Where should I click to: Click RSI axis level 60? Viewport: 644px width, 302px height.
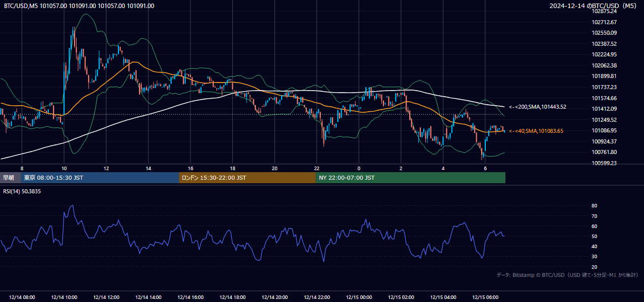pos(595,226)
